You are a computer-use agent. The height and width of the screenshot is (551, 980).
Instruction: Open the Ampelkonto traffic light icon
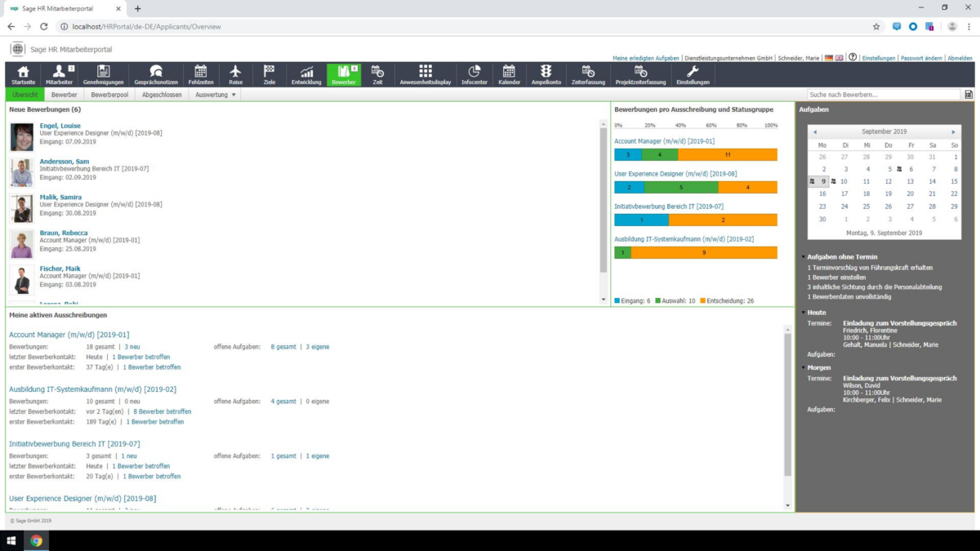click(x=546, y=74)
